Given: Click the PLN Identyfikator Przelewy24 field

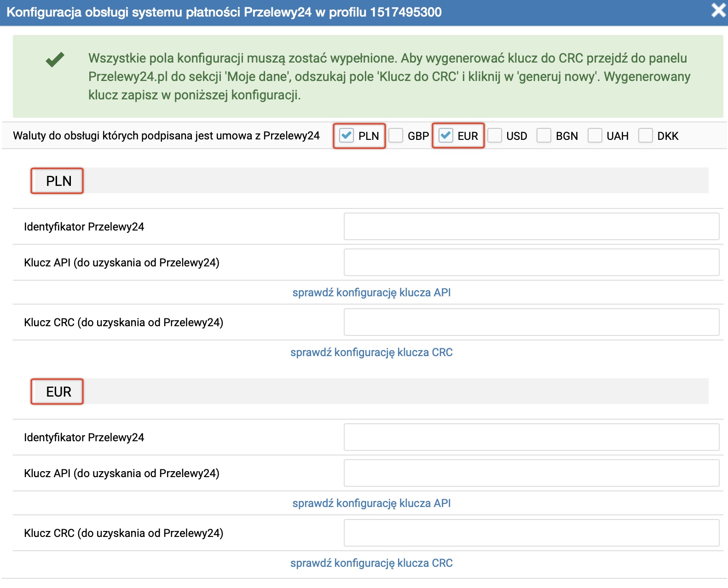Looking at the screenshot, I should tap(531, 226).
